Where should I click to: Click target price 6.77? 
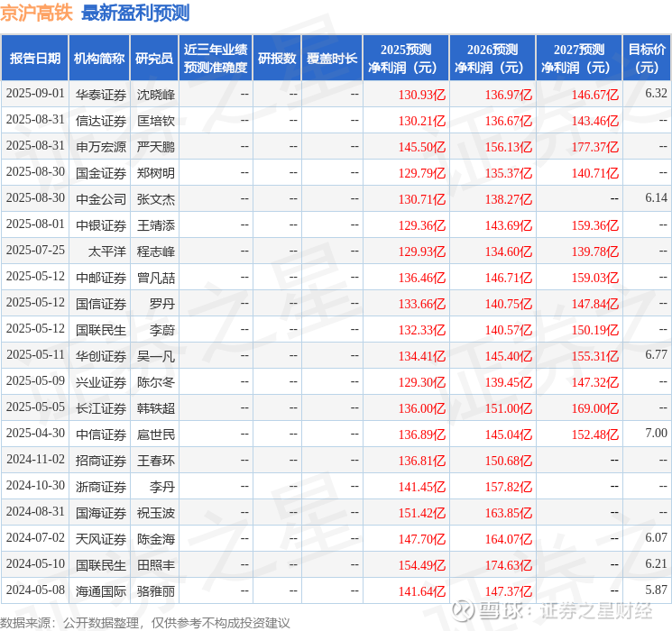(656, 354)
